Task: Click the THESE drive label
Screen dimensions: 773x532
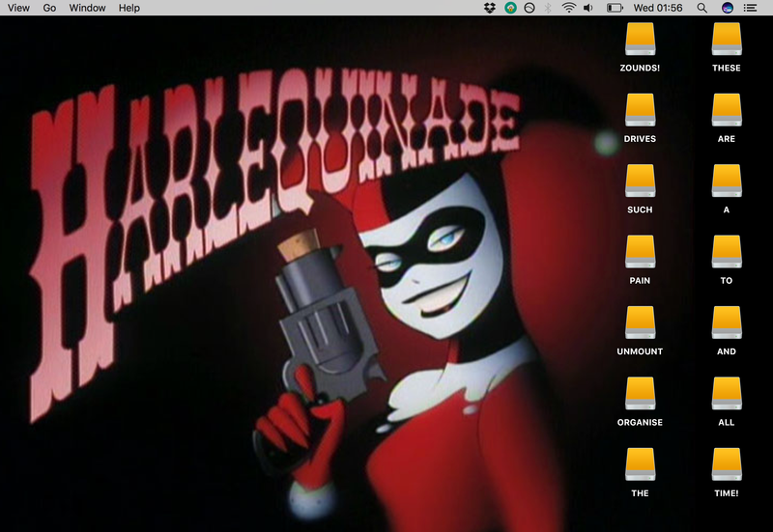Action: (727, 68)
